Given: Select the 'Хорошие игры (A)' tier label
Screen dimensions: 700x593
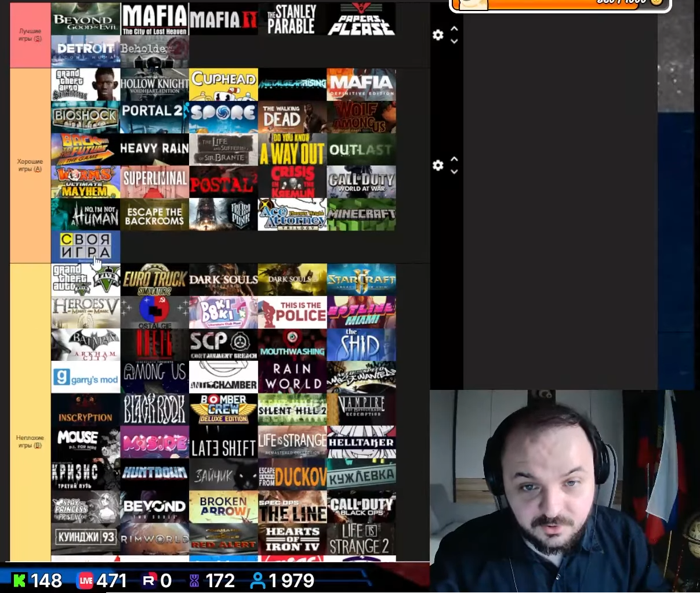Looking at the screenshot, I should (30, 165).
